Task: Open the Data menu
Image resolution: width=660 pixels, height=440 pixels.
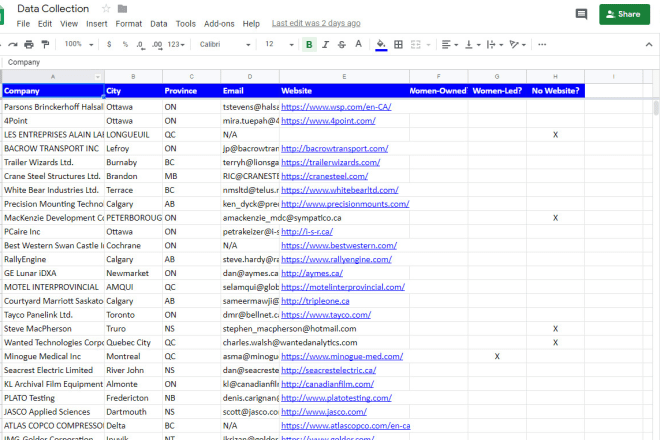Action: (159, 24)
